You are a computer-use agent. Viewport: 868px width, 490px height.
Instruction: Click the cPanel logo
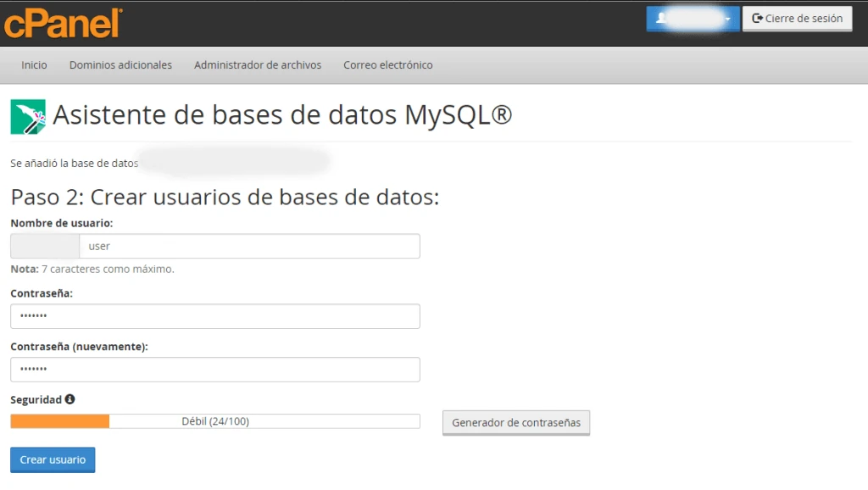pyautogui.click(x=63, y=23)
